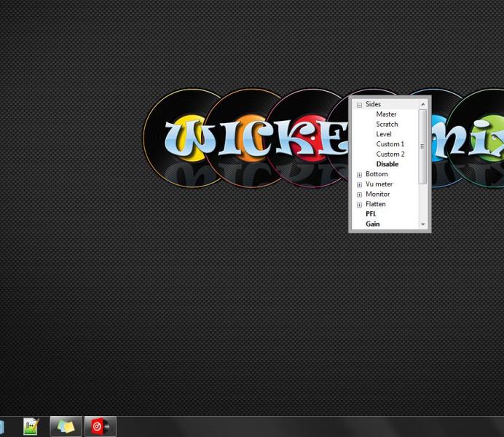Viewport: 504px width, 437px height.
Task: Pick Custom 1 in the list
Action: tap(390, 144)
